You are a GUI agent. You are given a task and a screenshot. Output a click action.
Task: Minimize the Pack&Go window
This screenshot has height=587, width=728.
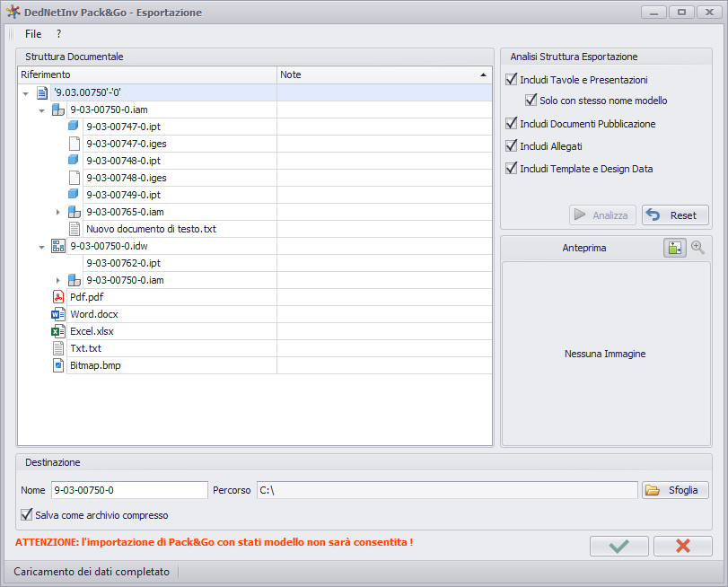[653, 13]
